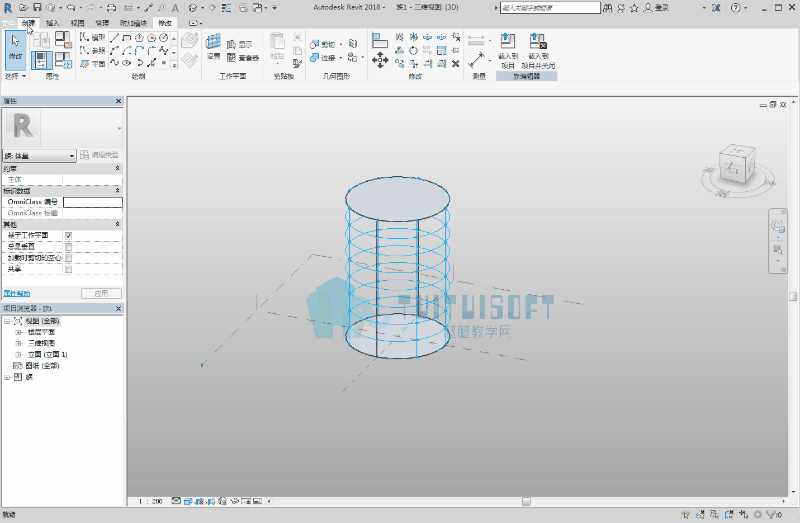The width and height of the screenshot is (800, 523).
Task: Click the Help question mark icon
Action: [x=735, y=8]
